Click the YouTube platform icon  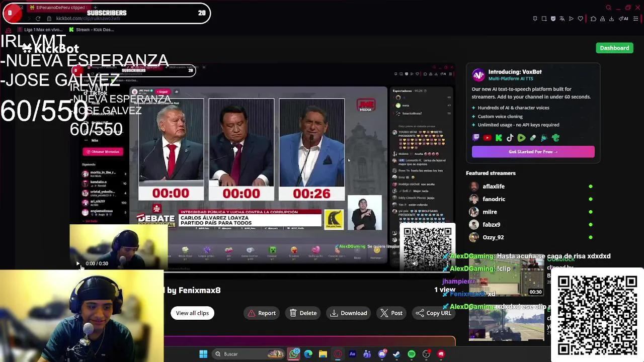pos(487,138)
